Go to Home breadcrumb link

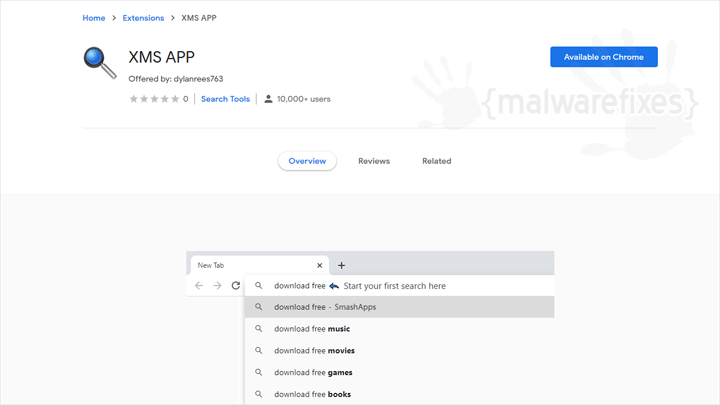point(94,18)
